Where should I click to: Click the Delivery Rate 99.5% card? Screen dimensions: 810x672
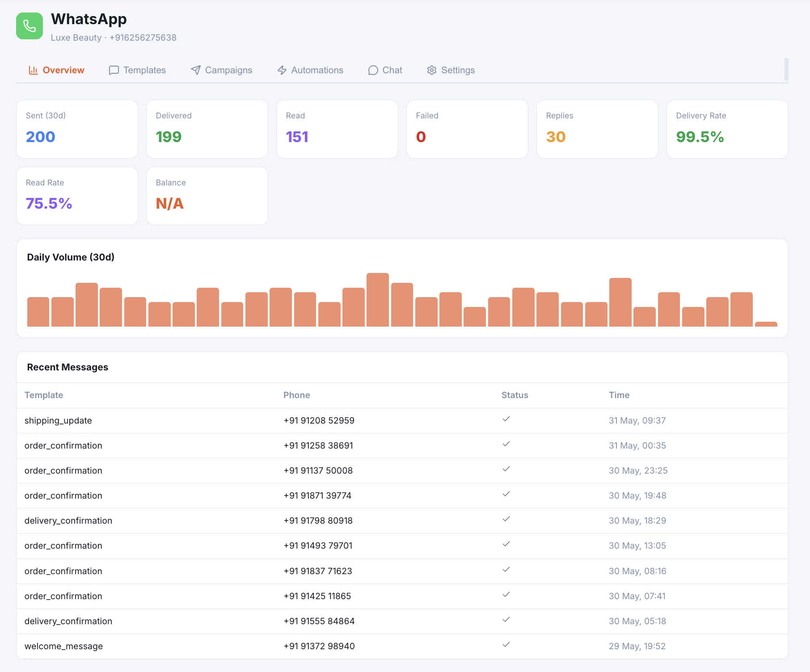coord(727,129)
